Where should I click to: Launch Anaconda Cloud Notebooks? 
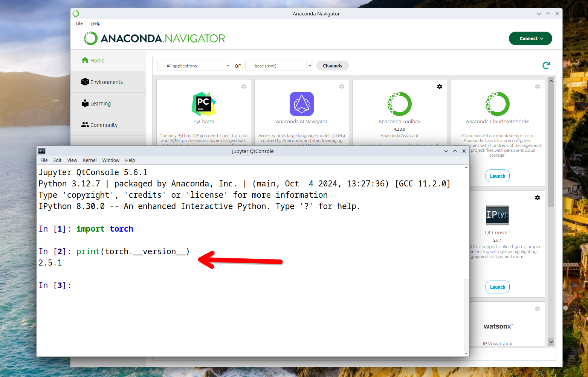(498, 176)
